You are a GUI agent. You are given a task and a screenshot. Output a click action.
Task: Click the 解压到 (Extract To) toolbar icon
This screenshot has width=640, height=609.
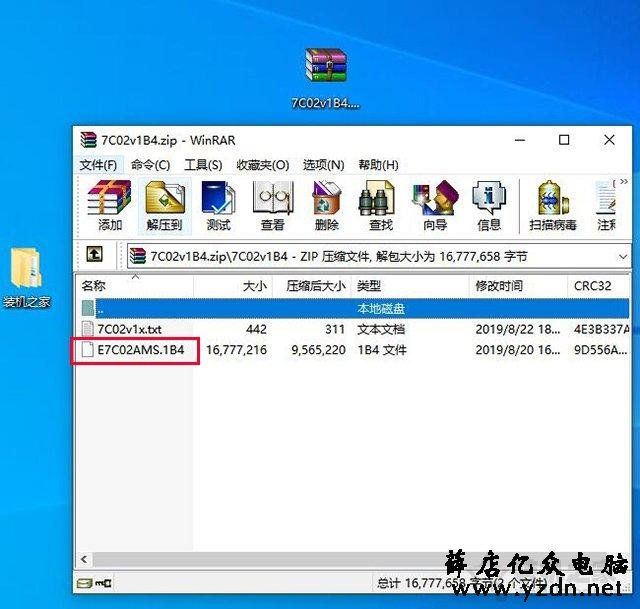[164, 206]
